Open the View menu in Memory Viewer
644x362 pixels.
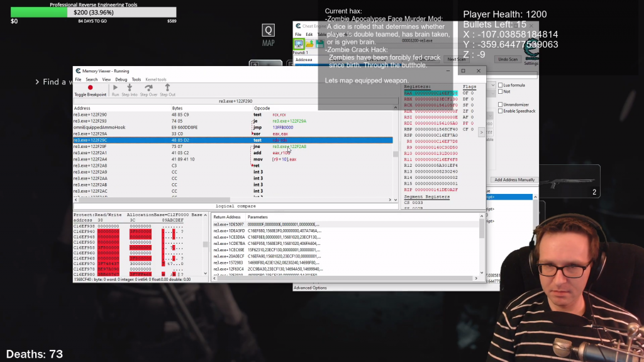pyautogui.click(x=106, y=80)
